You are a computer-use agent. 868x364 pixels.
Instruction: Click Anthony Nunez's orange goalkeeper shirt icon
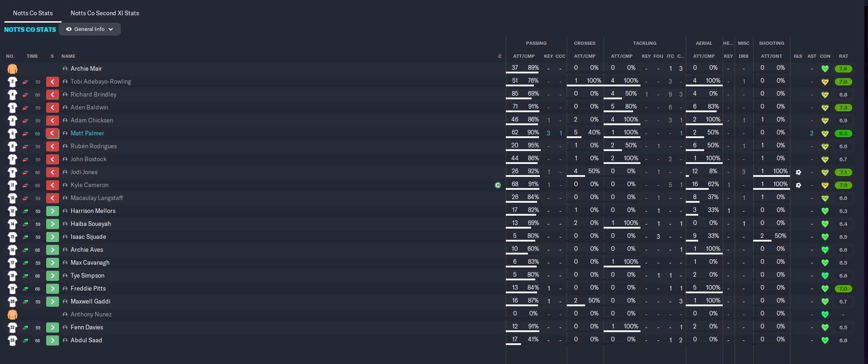(x=12, y=315)
